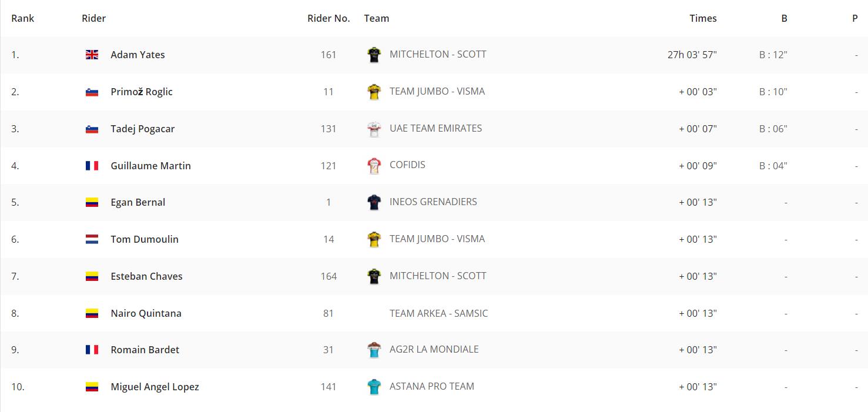The width and height of the screenshot is (868, 412).
Task: Click the French flag beside Guillaume Martin
Action: tap(92, 166)
